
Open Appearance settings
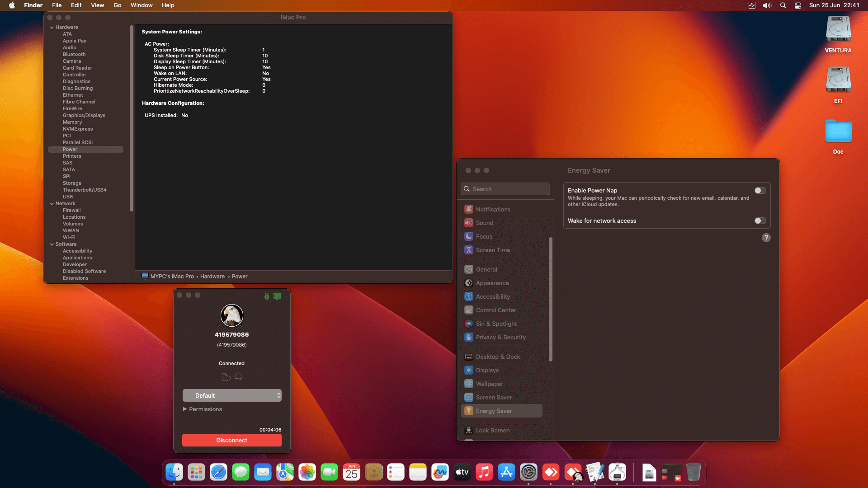(503, 283)
